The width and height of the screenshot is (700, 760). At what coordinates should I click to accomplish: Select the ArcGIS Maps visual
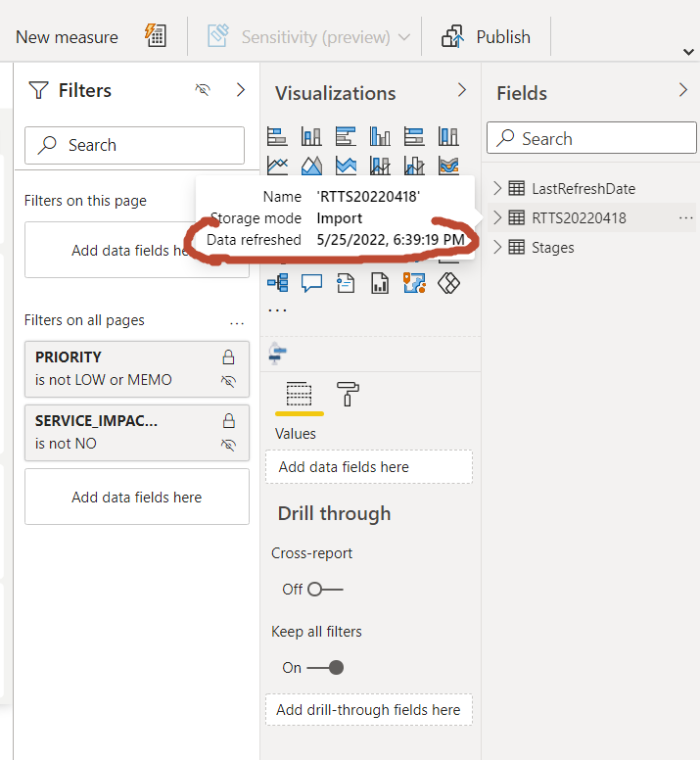[414, 283]
